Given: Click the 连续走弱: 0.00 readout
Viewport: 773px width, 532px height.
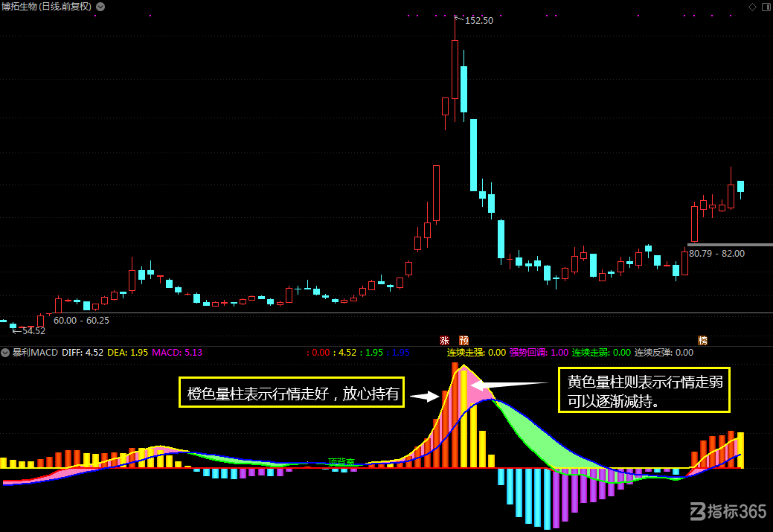Looking at the screenshot, I should click(x=601, y=353).
